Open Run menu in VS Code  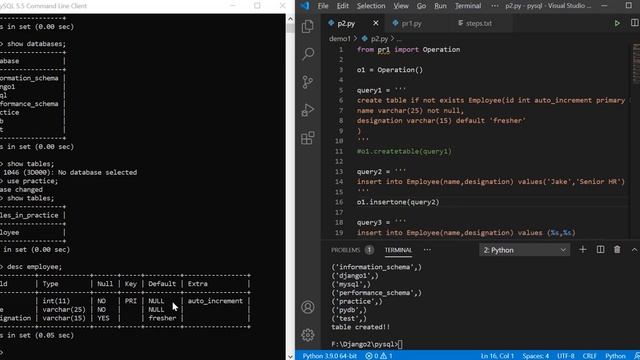pos(440,6)
